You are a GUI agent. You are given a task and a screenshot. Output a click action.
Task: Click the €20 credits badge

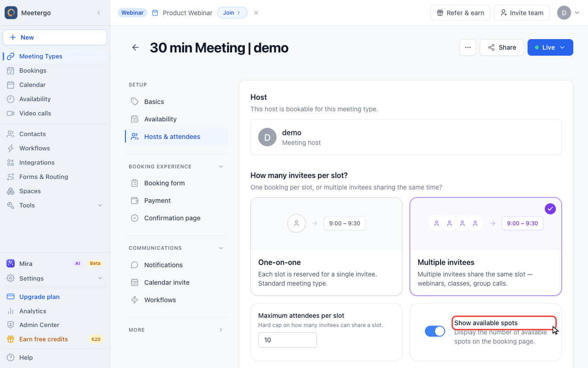(96, 339)
